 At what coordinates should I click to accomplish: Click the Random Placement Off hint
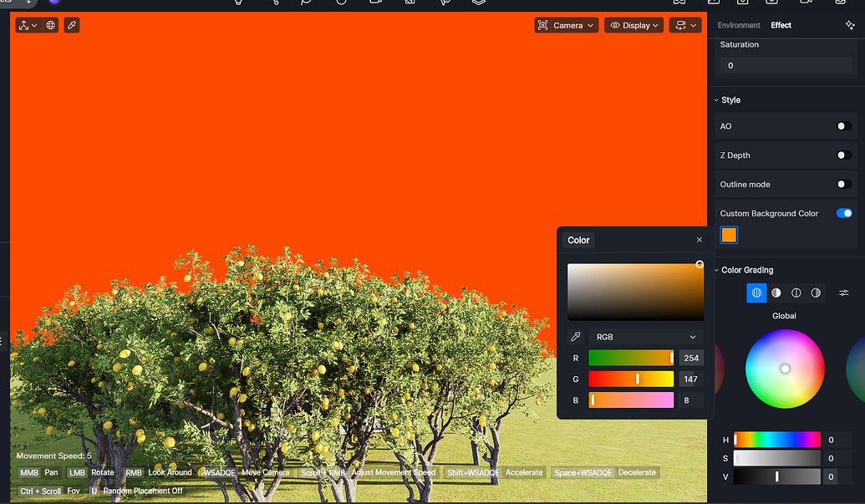[143, 491]
